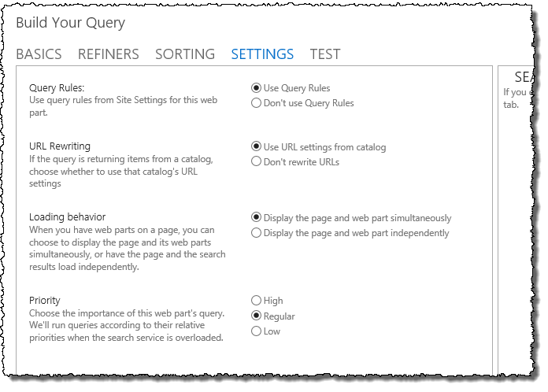Image resolution: width=548 pixels, height=392 pixels.
Task: Choose the 'Don't use Query Rules' option
Action: coord(256,103)
